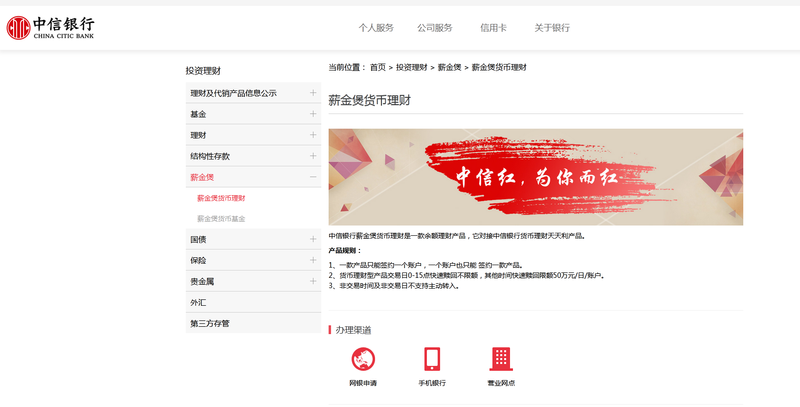Open the 网银申请 globe icon
The width and height of the screenshot is (800, 407).
(x=363, y=359)
